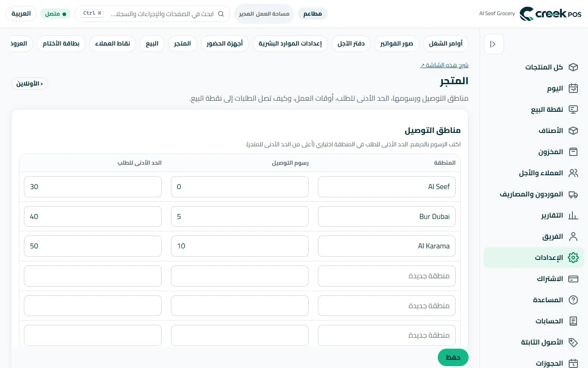This screenshot has height=368, width=588.
Task: Click the المساعدة question mark icon
Action: 573,300
